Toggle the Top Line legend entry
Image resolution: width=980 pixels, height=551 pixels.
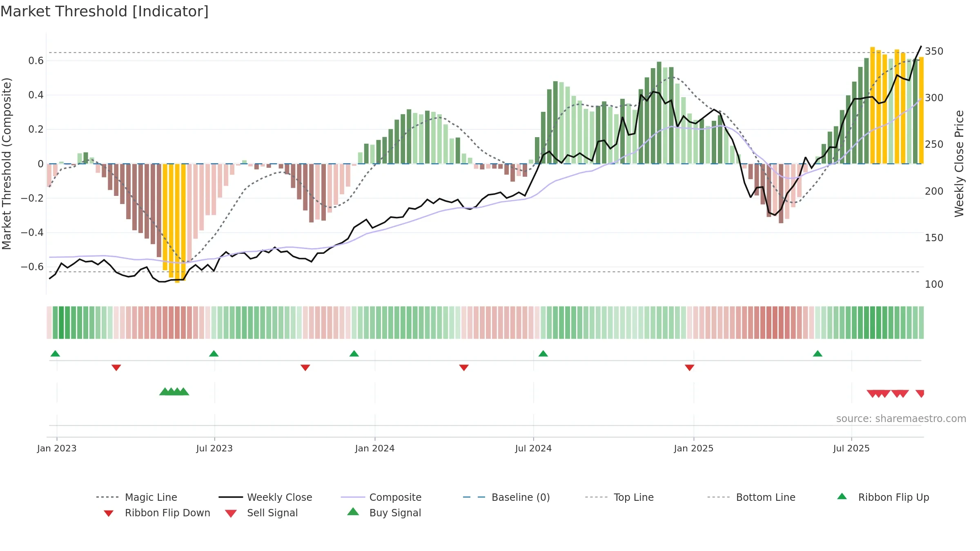click(619, 497)
